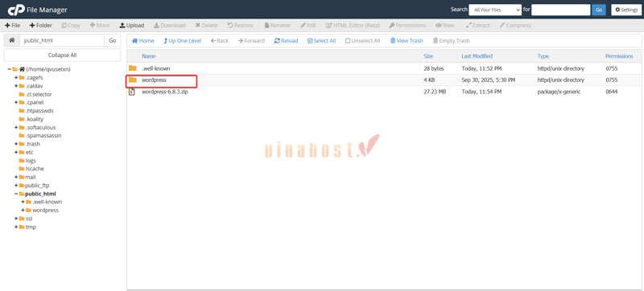Collapse All tree folders
The image size is (644, 291).
click(x=63, y=55)
